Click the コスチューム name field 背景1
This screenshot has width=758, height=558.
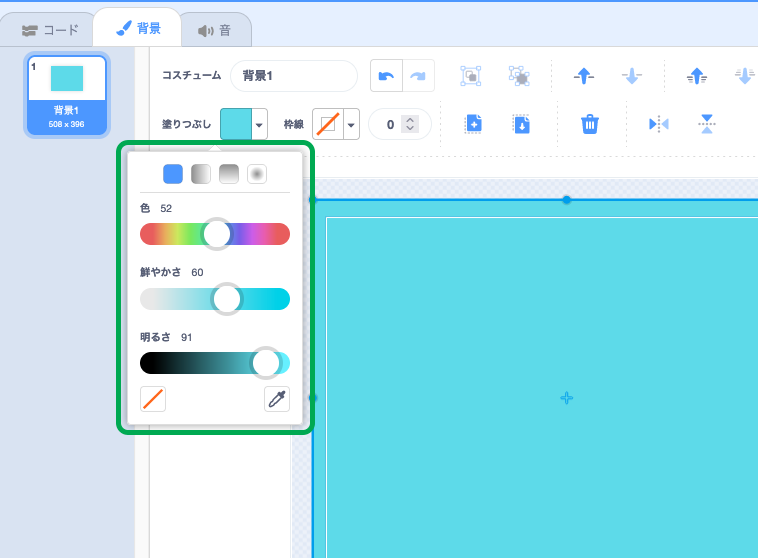[x=294, y=76]
